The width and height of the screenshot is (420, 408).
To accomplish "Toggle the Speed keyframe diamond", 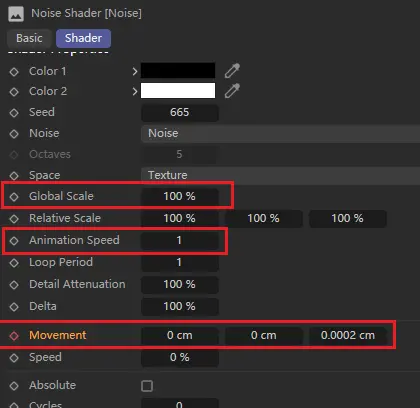I will (14, 358).
